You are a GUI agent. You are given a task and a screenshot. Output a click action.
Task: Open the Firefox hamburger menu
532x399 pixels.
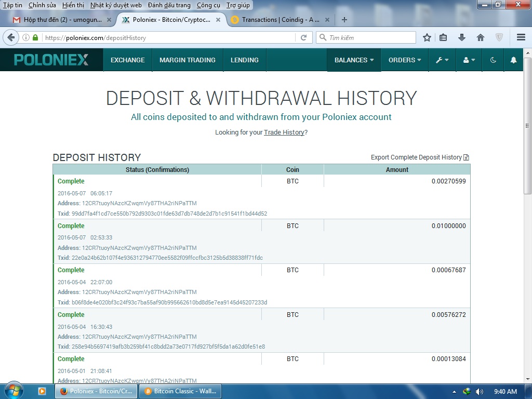(521, 37)
